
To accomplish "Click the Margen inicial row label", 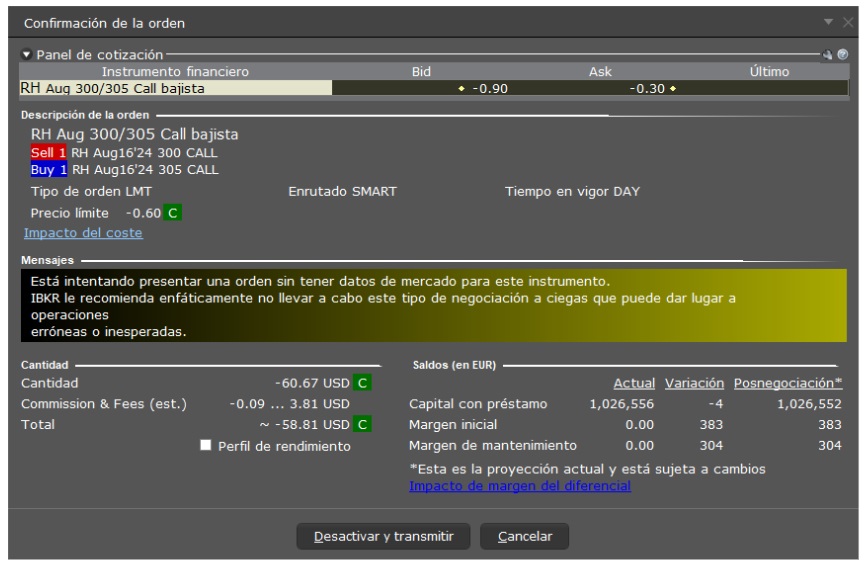I will (x=453, y=424).
